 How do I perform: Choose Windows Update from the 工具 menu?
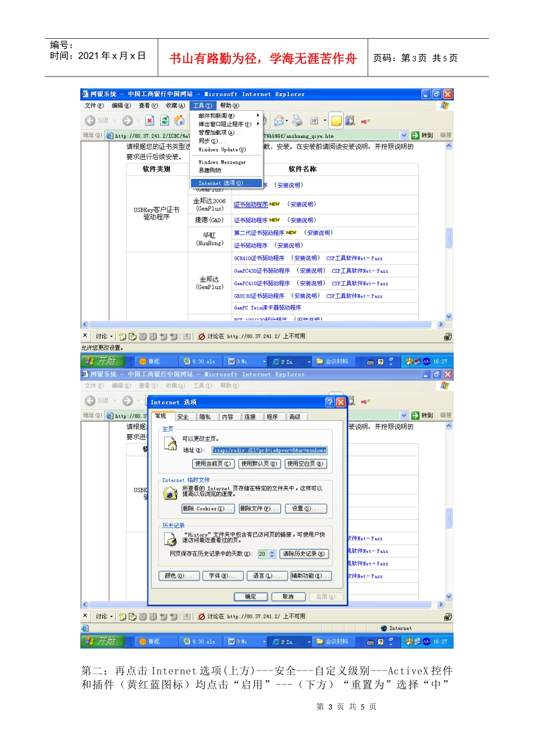227,150
